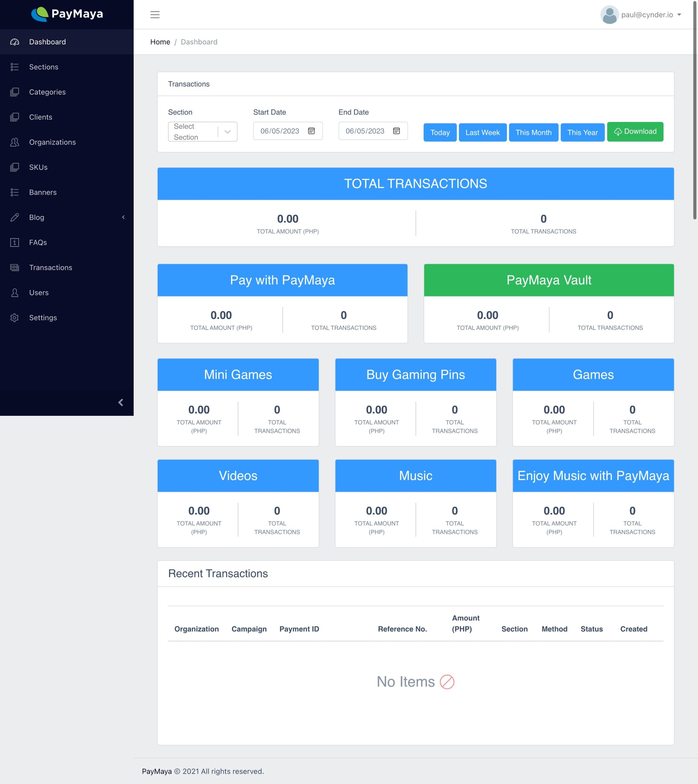Image resolution: width=698 pixels, height=784 pixels.
Task: Click the End Date input field
Action: [373, 131]
